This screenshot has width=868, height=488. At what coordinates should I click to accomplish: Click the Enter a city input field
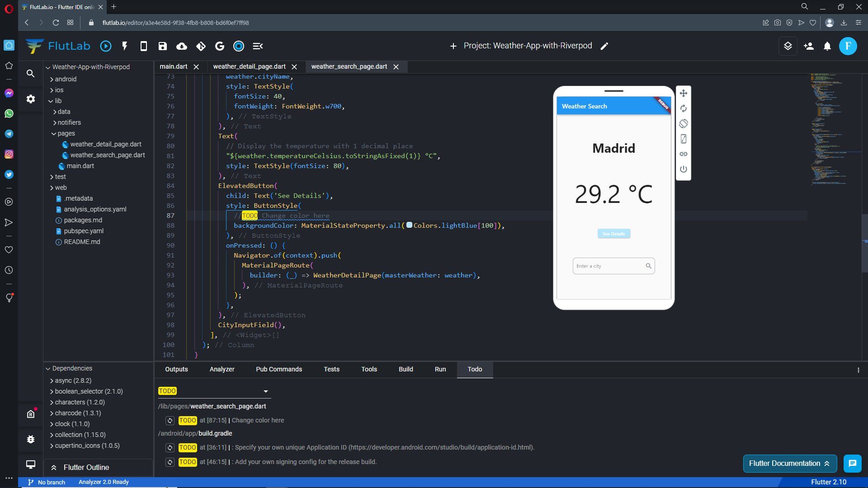coord(613,266)
